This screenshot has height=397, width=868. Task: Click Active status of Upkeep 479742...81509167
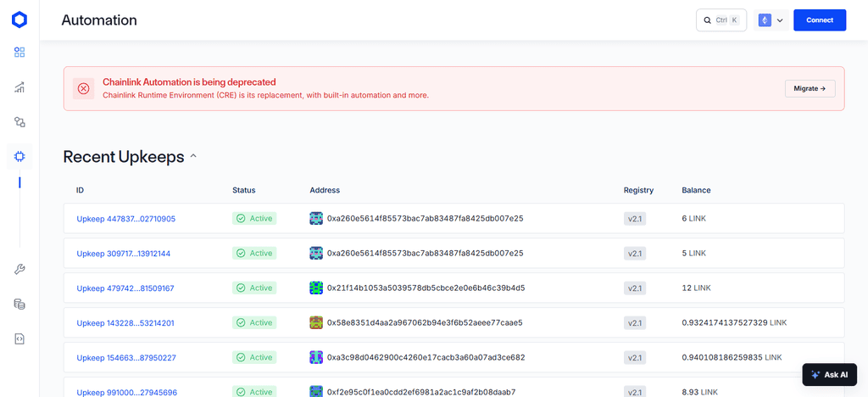[x=254, y=288]
